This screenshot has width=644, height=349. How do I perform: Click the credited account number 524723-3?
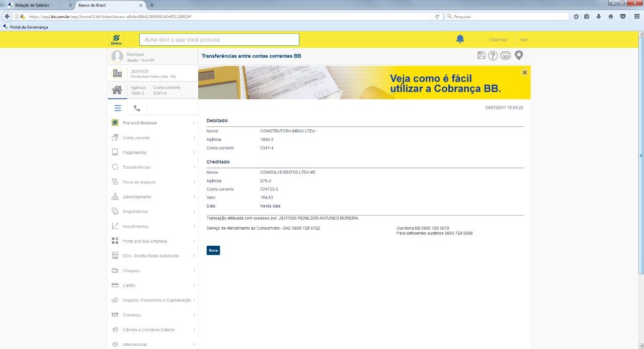[x=269, y=189]
